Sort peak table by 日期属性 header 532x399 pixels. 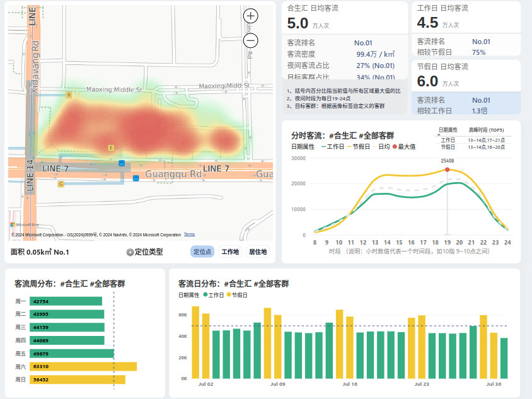[x=448, y=130]
